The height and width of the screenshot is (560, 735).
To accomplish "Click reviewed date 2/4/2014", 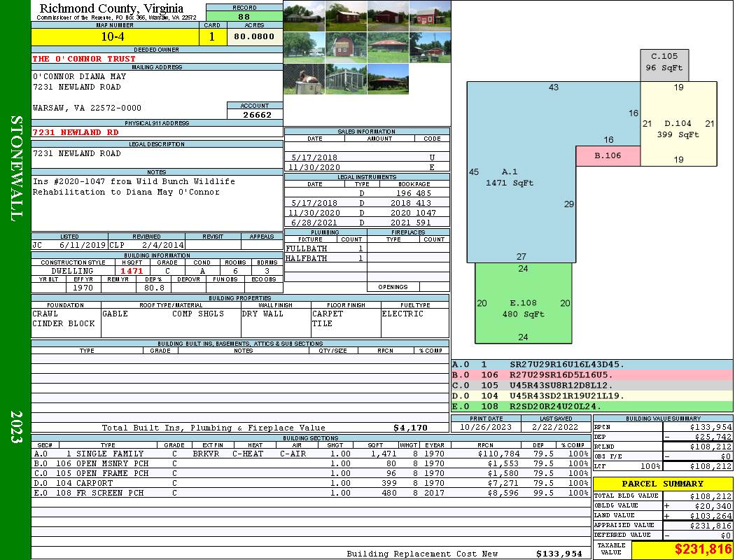I will [164, 244].
